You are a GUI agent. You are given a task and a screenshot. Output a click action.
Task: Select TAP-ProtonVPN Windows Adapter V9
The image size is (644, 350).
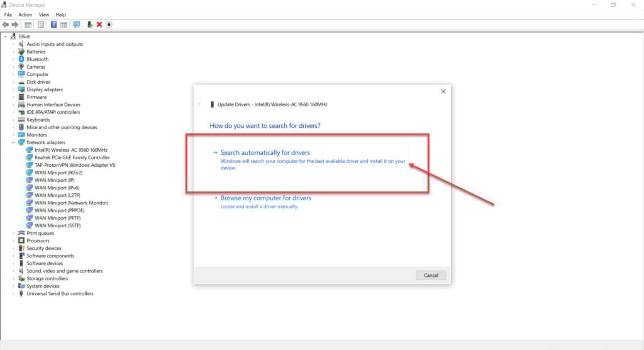(x=75, y=165)
